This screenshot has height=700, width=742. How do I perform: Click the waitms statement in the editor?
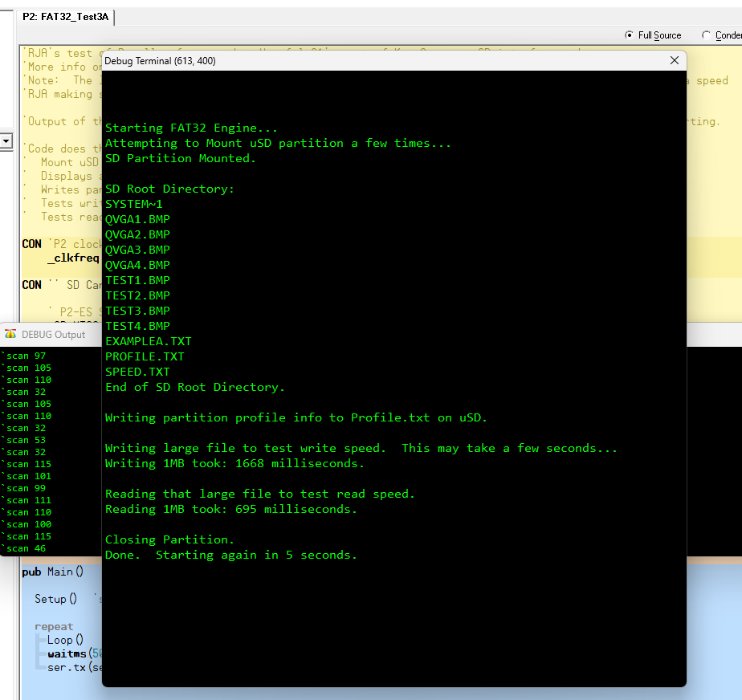[67, 653]
